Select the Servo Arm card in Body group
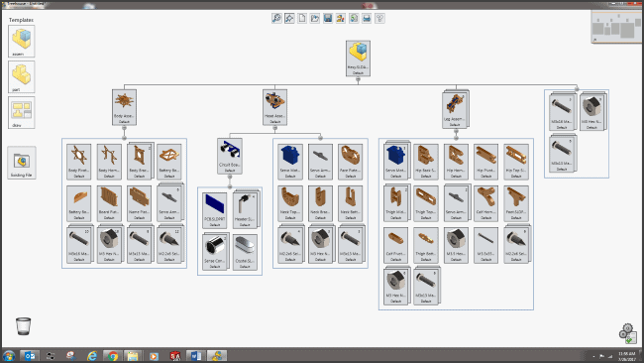Viewport: 644px width, 363px height. 170,202
